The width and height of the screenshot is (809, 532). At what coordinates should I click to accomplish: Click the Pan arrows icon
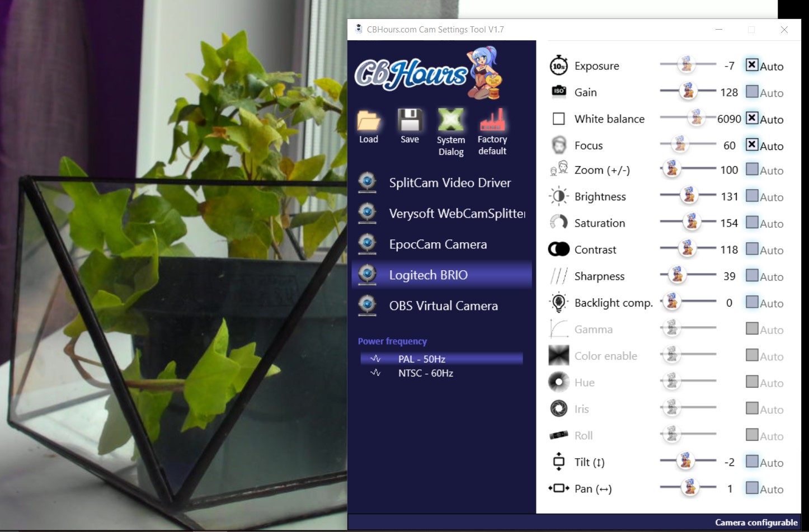pyautogui.click(x=558, y=488)
